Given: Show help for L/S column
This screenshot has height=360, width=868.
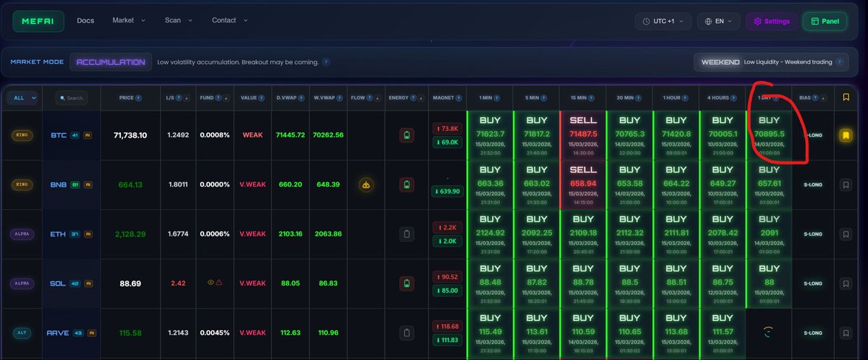Looking at the screenshot, I should click(179, 98).
